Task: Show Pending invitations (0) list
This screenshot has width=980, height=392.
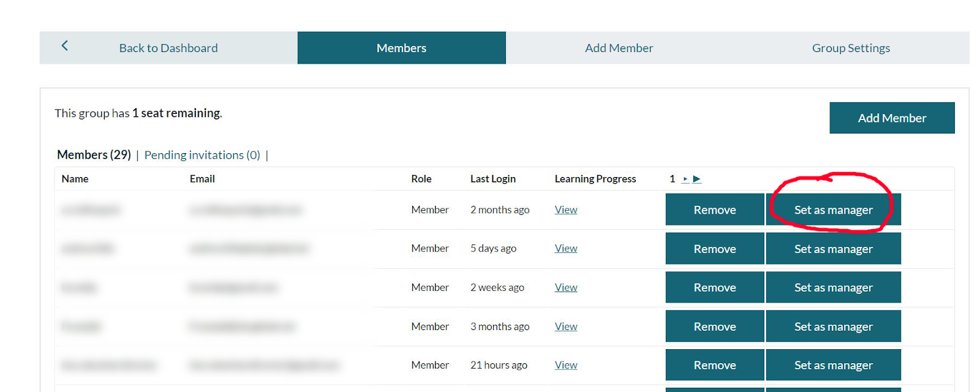Action: 202,155
